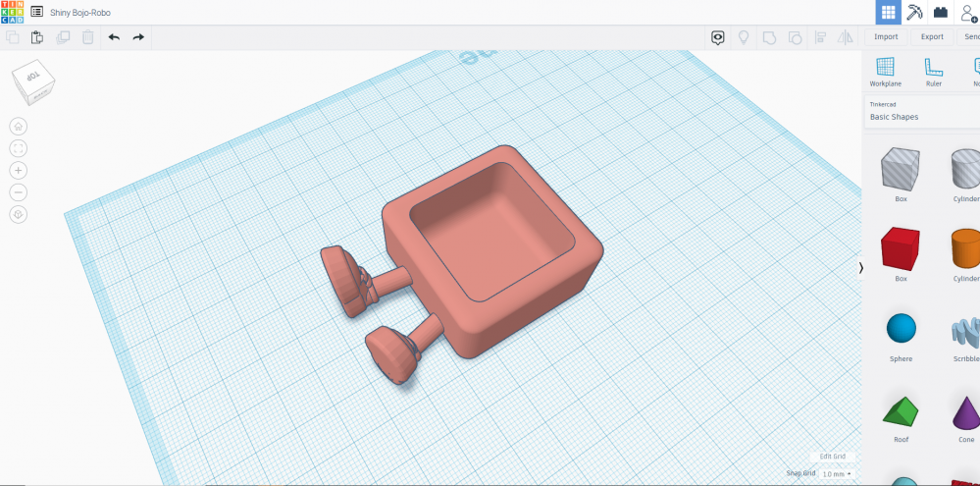The height and width of the screenshot is (486, 980).
Task: Click the Ungroup shapes icon
Action: coord(795,37)
